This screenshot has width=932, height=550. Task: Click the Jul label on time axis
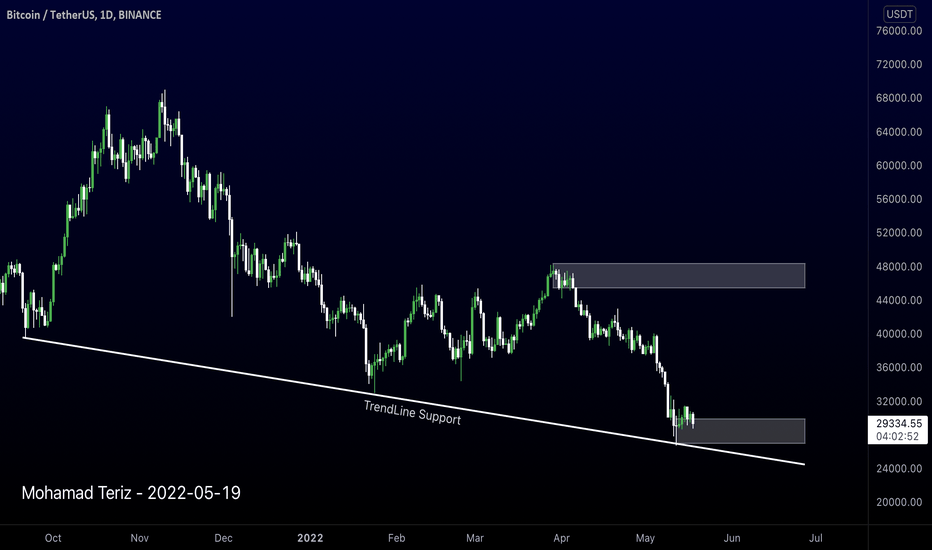(x=816, y=538)
